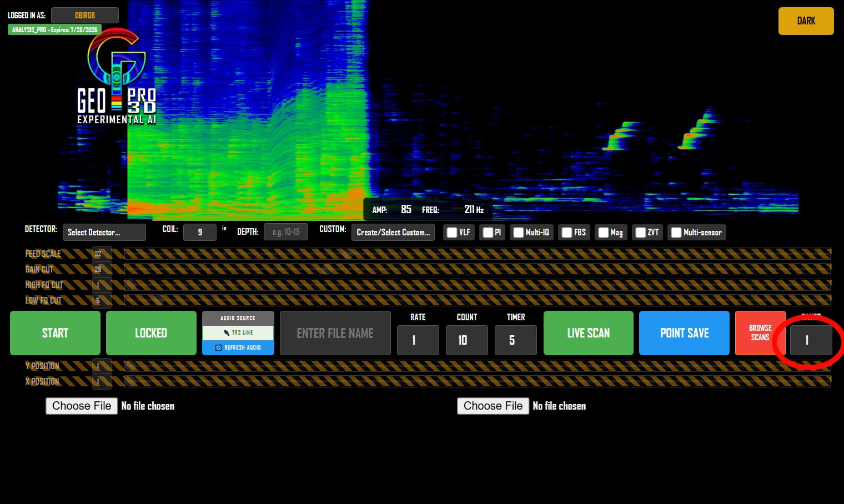
Task: Click the GAIN CUT value box 29
Action: click(102, 269)
